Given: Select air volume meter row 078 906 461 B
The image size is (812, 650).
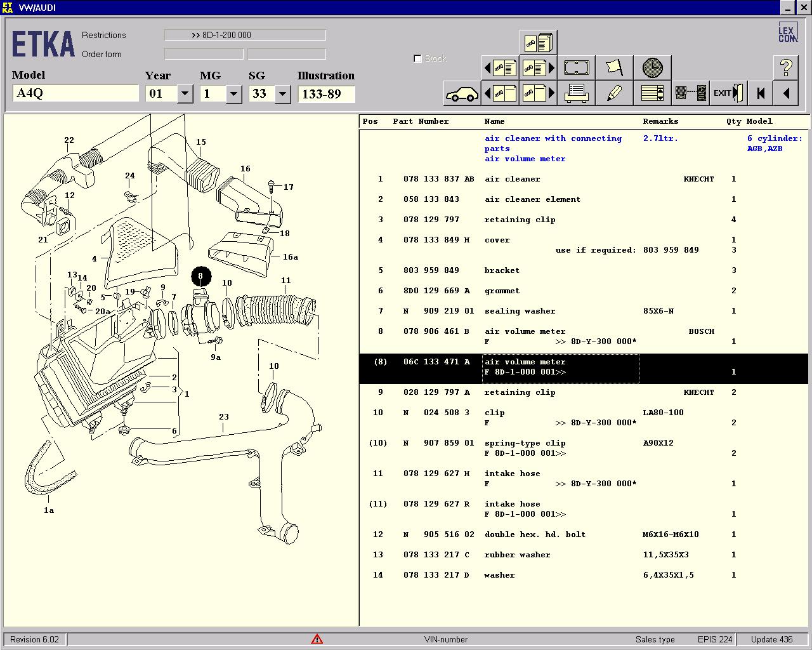Looking at the screenshot, I should 584,336.
